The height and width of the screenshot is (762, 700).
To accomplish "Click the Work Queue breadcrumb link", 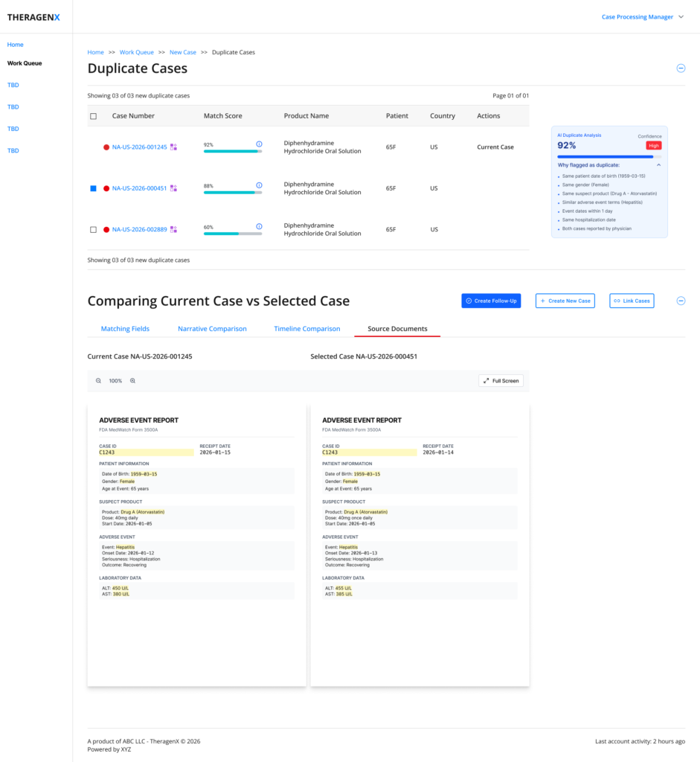I will click(x=136, y=53).
